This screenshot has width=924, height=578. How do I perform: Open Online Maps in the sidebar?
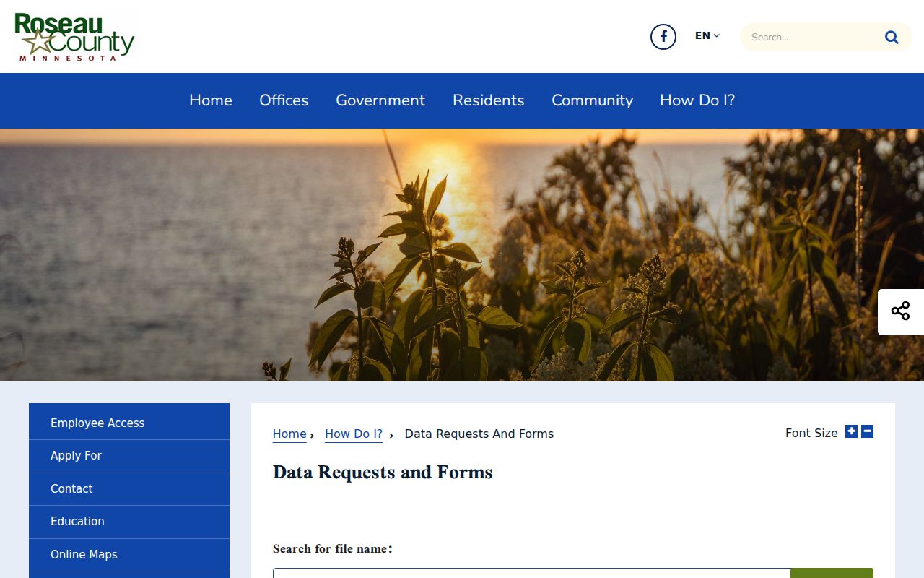tap(129, 555)
